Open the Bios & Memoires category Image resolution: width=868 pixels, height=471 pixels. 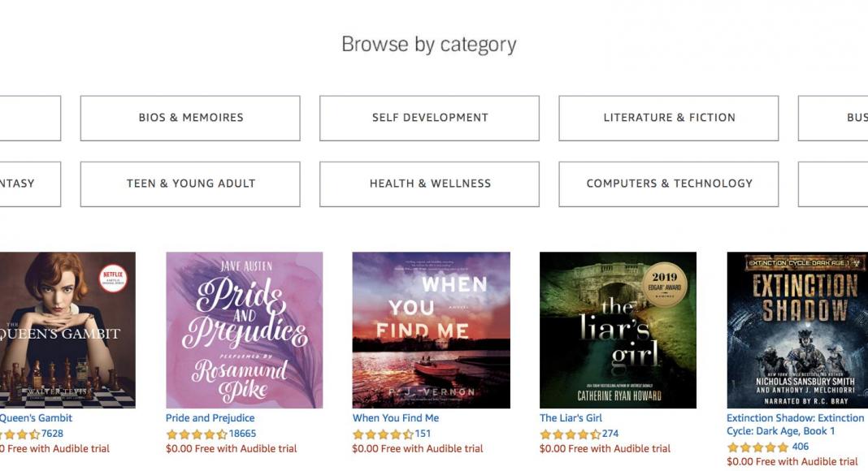pyautogui.click(x=190, y=118)
